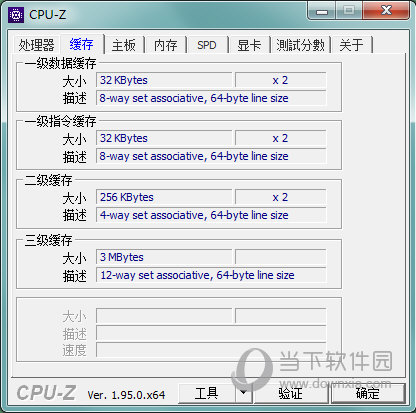Click the 32 KBytes size in 一级指令缓存
Image resolution: width=416 pixels, height=413 pixels.
tap(164, 138)
